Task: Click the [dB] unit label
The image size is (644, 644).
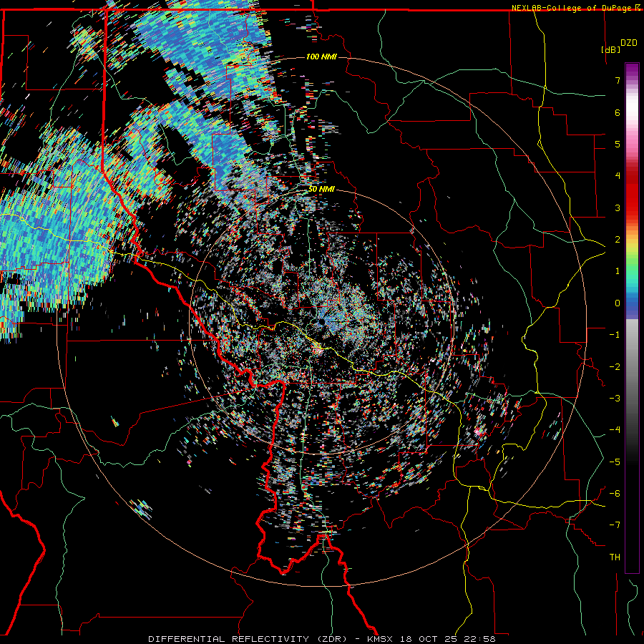Action: click(x=610, y=49)
